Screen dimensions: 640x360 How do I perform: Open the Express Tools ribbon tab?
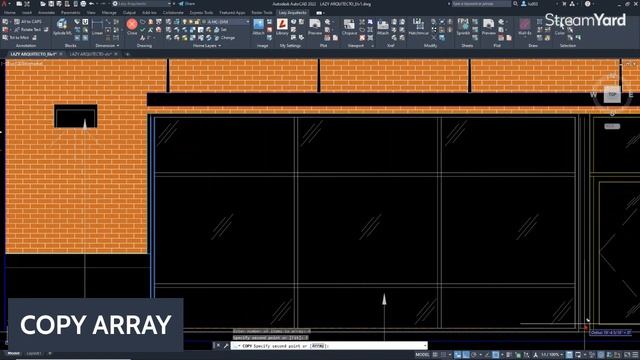click(201, 13)
